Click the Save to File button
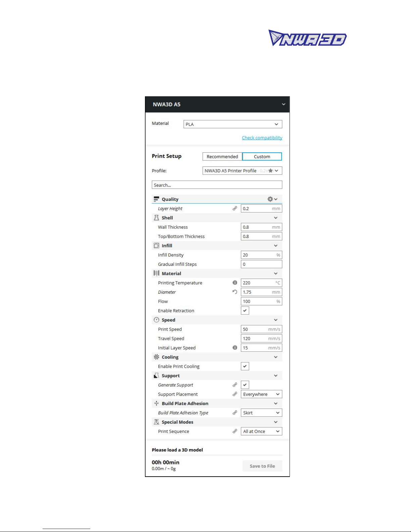 coord(262,466)
